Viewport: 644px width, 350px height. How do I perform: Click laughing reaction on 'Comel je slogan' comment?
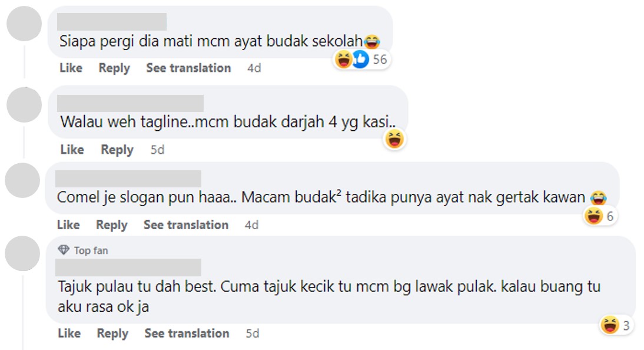[593, 216]
